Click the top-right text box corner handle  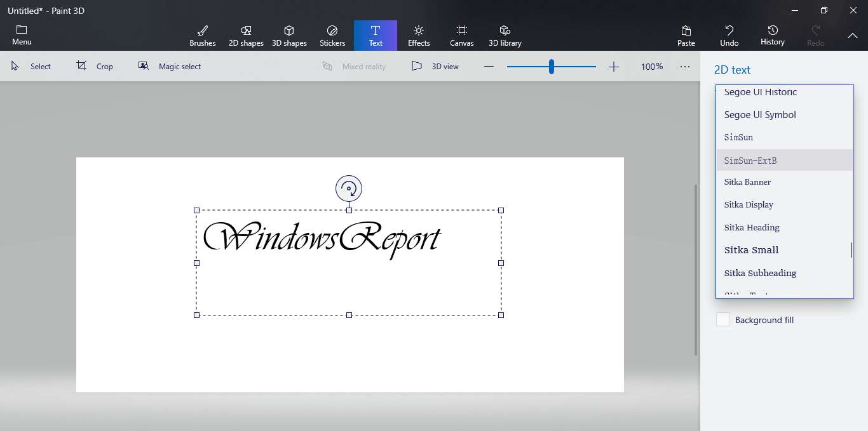click(501, 210)
